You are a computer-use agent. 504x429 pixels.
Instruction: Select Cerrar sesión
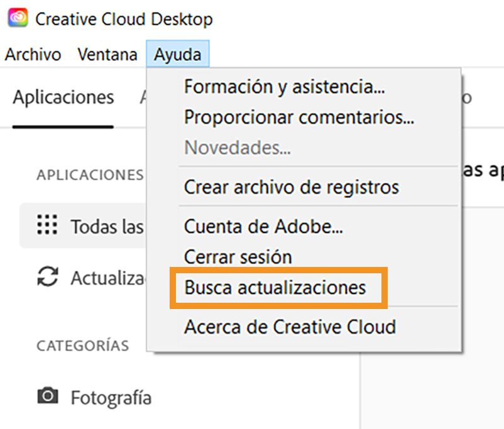(x=237, y=256)
